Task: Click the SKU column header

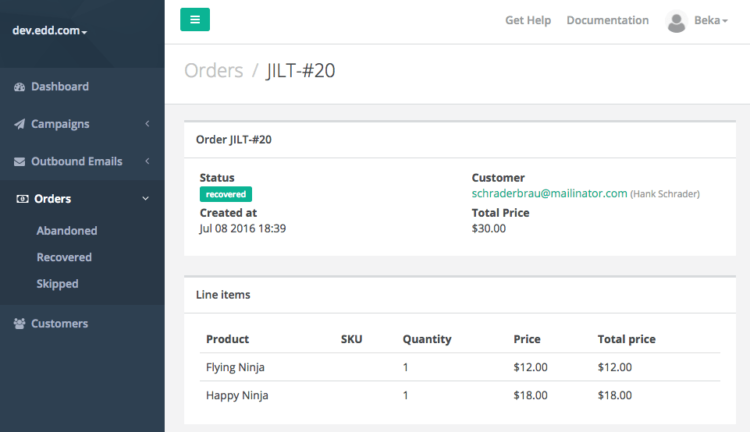Action: click(352, 339)
